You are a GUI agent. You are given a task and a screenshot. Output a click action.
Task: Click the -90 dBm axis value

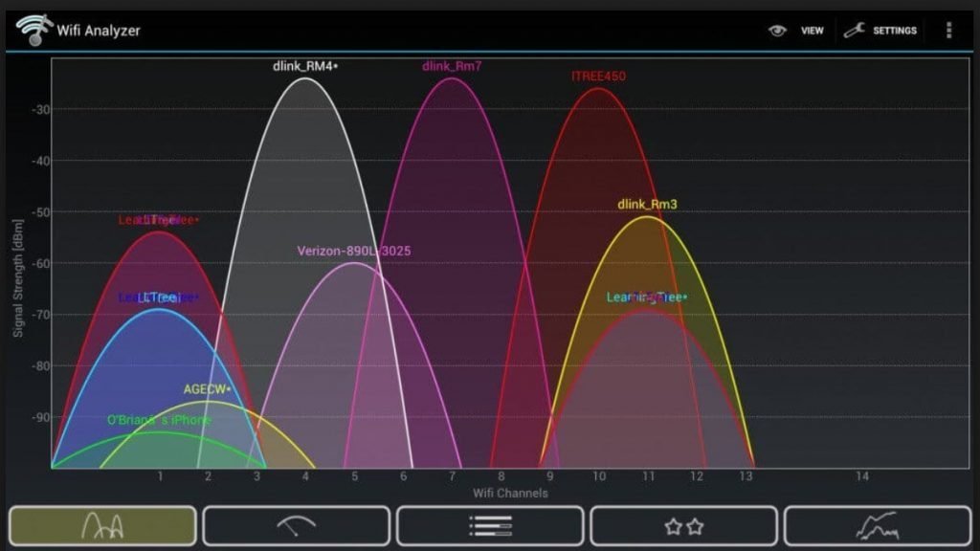[x=40, y=417]
